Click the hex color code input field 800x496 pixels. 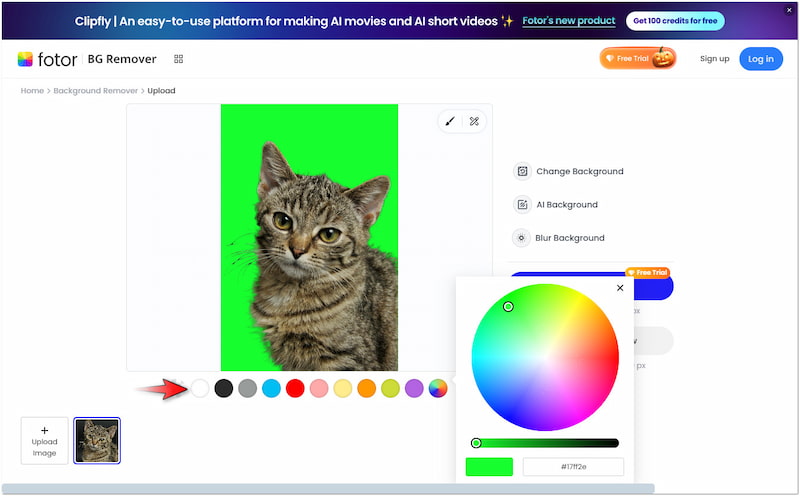(x=573, y=467)
